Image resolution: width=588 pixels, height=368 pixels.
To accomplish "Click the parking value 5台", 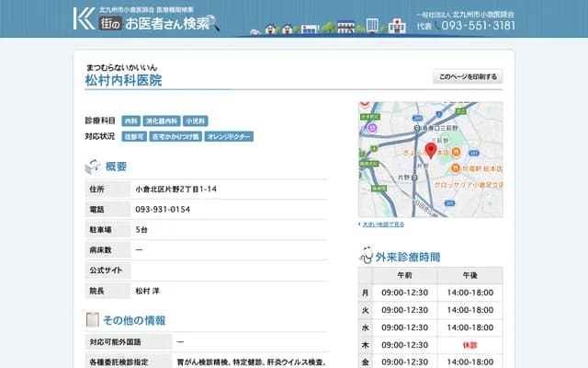I will [x=141, y=230].
